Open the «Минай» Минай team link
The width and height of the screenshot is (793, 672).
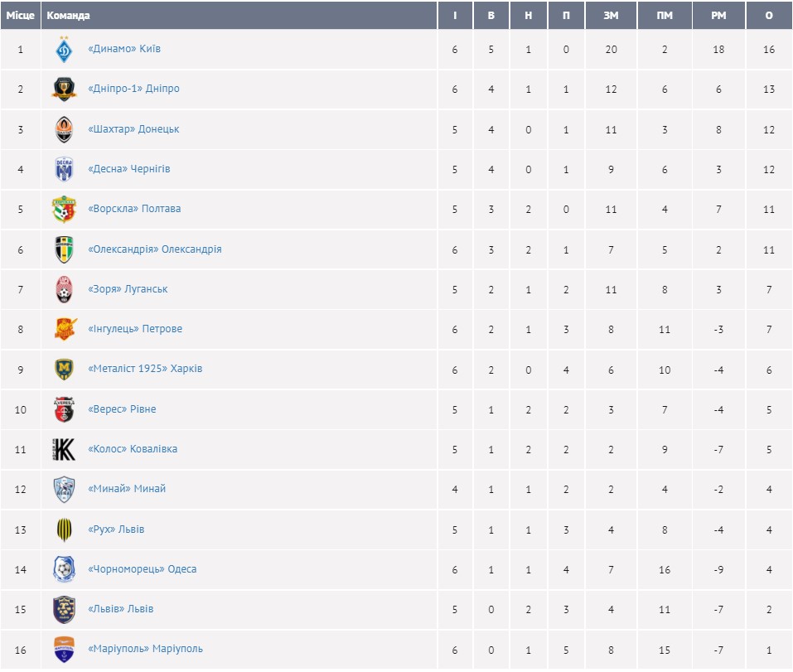tap(127, 489)
